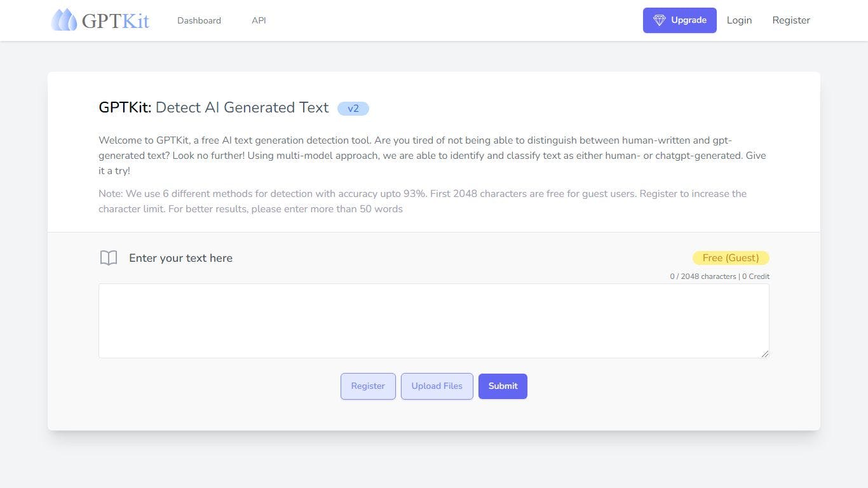Open the Login link in the header
This screenshot has width=868, height=488.
tap(739, 20)
